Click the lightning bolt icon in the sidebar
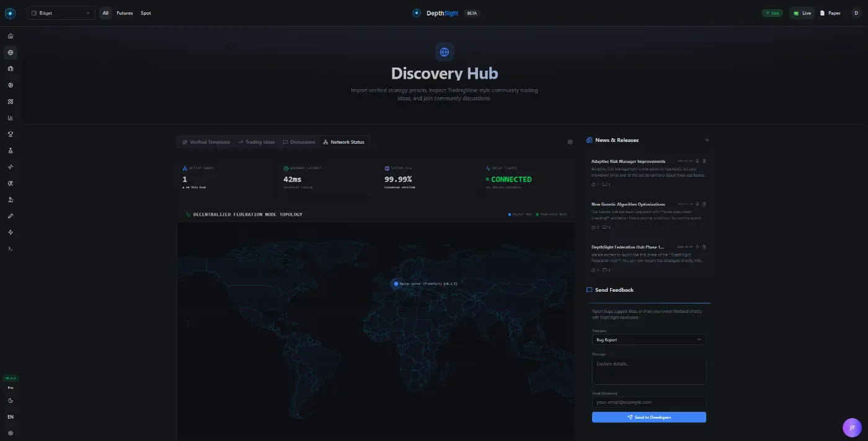The width and height of the screenshot is (868, 441). [11, 232]
